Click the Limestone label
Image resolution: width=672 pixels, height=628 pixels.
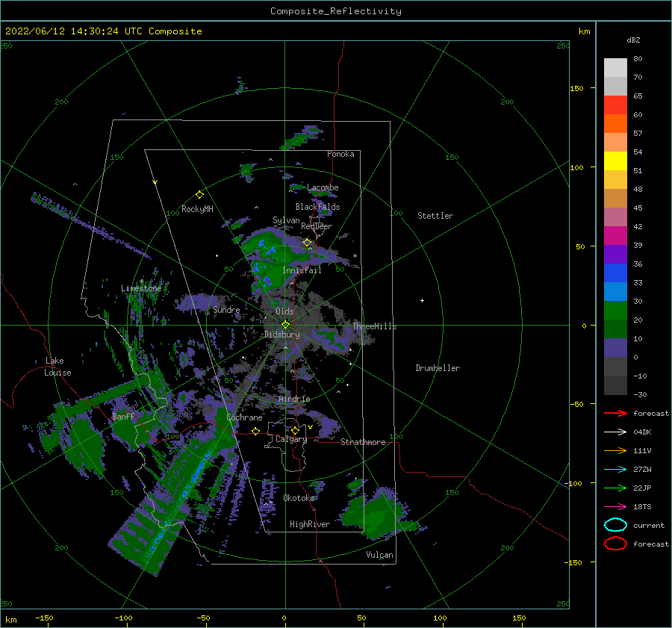click(141, 288)
